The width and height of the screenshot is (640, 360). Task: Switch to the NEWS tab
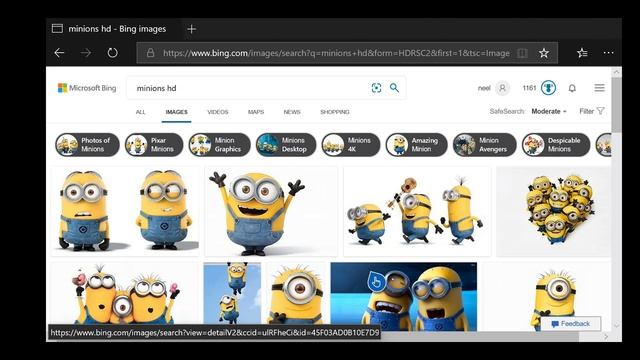point(292,112)
